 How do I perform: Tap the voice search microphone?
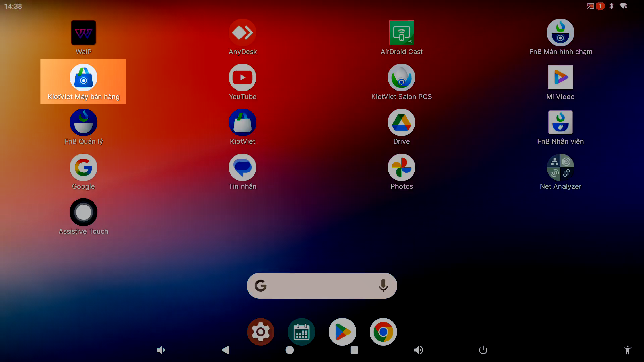tap(383, 286)
